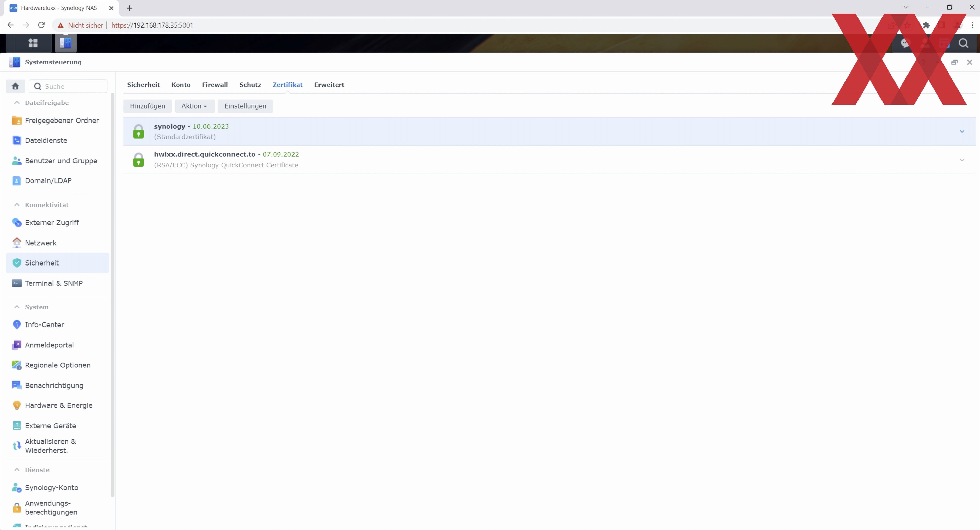Open a new browser tab
Screen dimensions: 980x530
(x=130, y=8)
